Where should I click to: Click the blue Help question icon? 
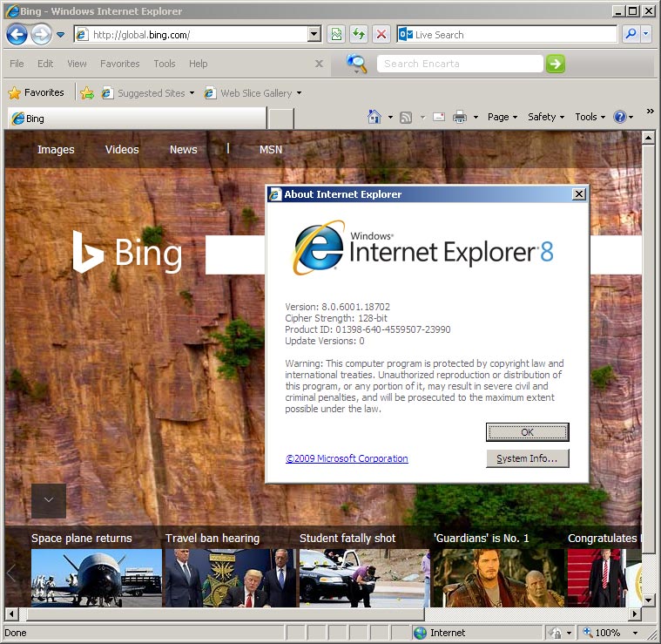tap(620, 117)
